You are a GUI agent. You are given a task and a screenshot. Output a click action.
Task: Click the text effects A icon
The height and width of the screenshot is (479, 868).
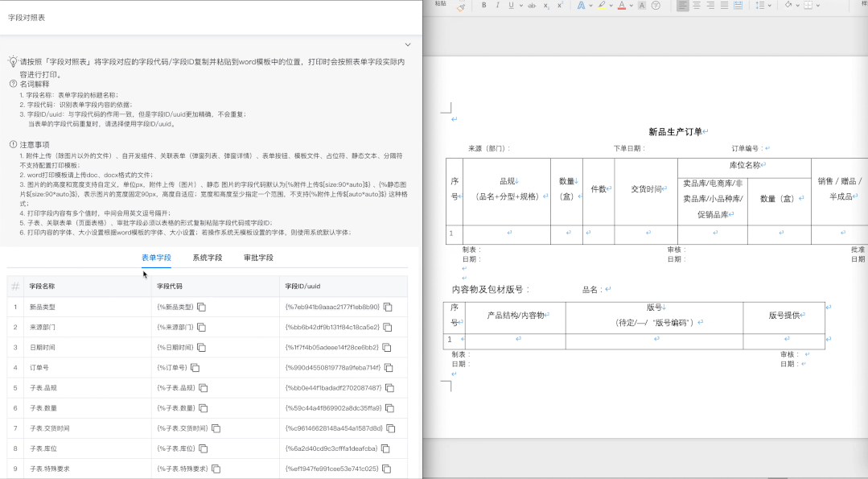click(x=581, y=5)
